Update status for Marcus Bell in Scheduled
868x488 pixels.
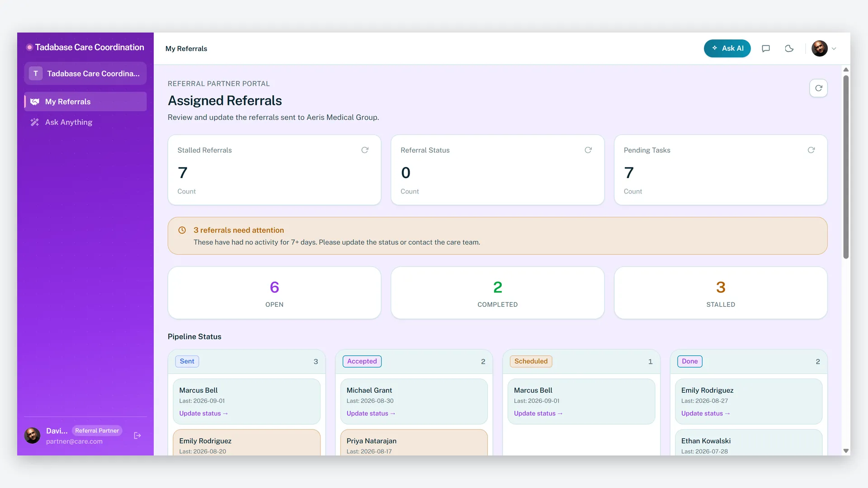point(538,413)
